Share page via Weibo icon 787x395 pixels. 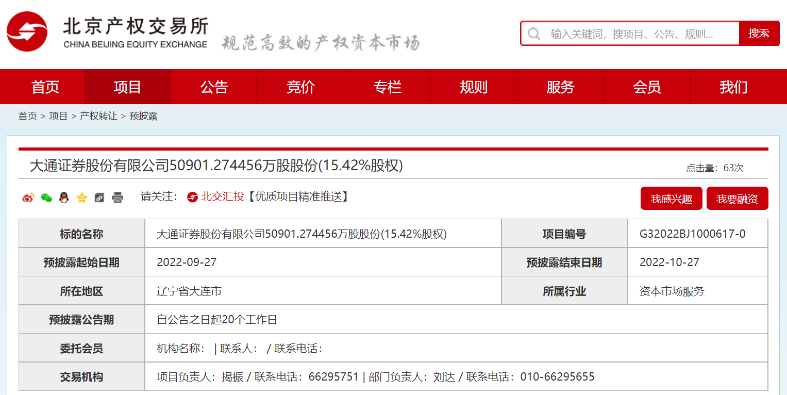[28, 198]
